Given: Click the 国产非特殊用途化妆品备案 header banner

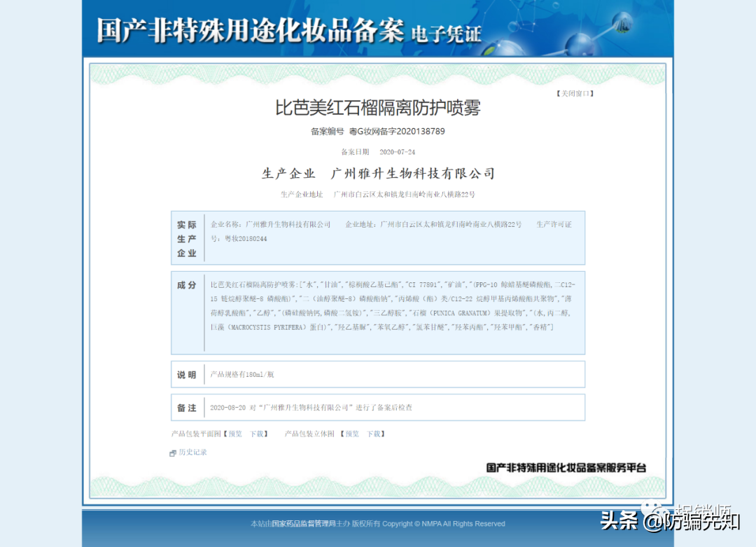Looking at the screenshot, I should point(288,31).
